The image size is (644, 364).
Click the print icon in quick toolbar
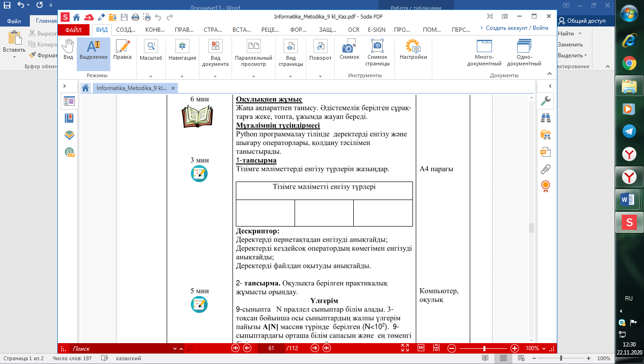coord(135,18)
